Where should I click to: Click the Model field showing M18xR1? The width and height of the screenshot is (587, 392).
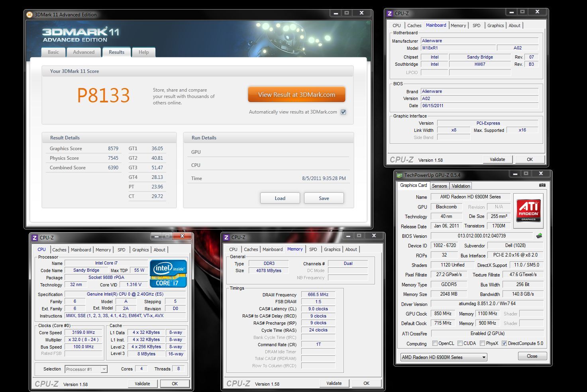tap(458, 48)
